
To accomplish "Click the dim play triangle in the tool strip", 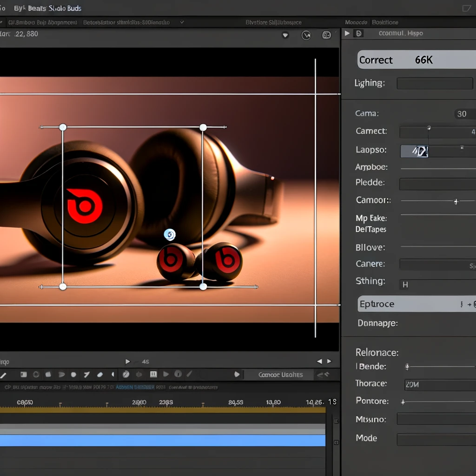I will 166,374.
